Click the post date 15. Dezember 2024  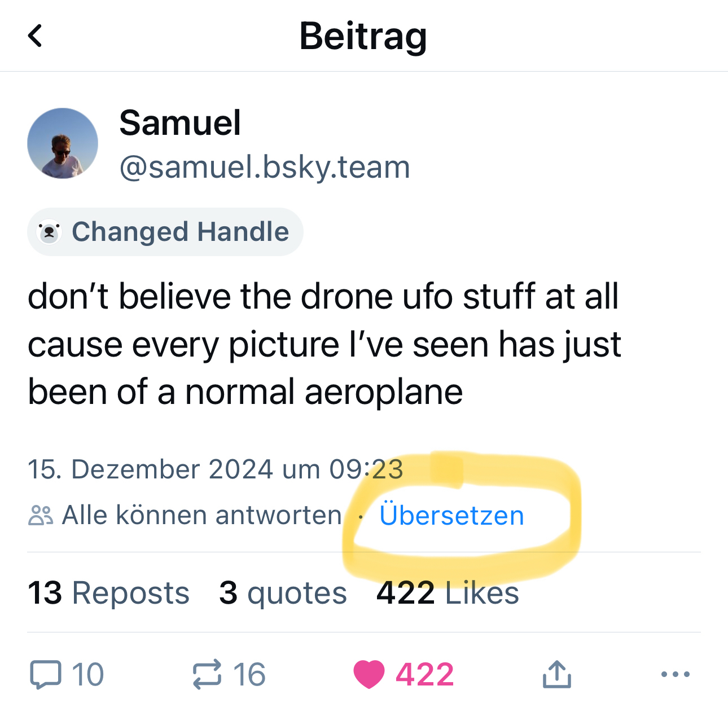216,469
